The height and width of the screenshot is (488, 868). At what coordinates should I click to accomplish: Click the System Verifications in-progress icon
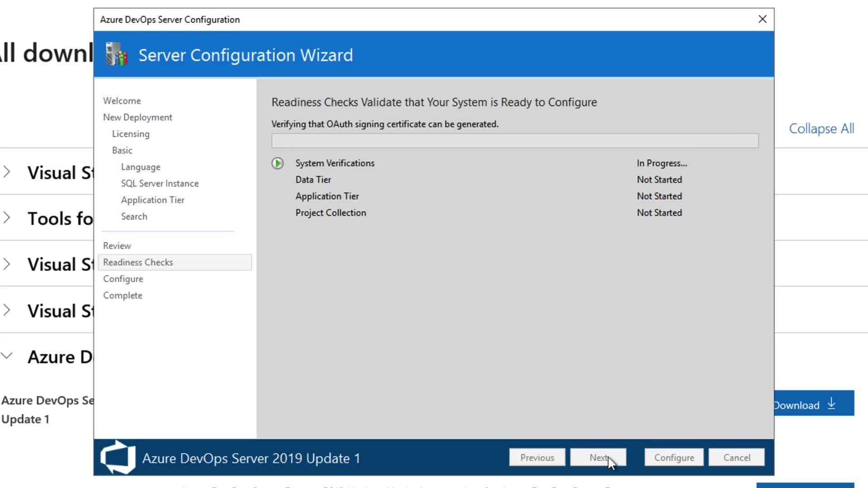(278, 163)
